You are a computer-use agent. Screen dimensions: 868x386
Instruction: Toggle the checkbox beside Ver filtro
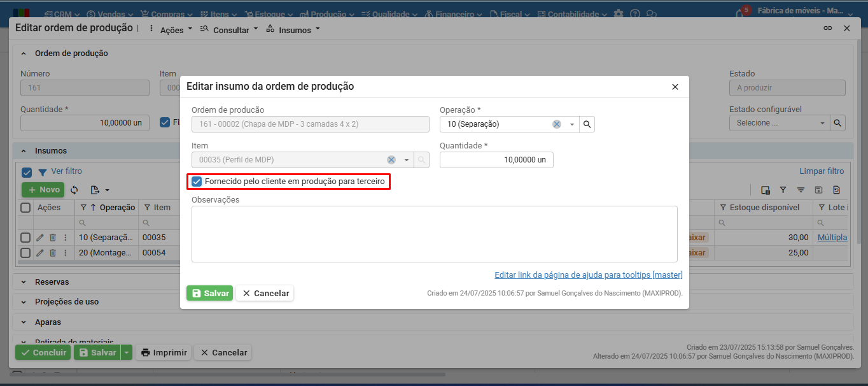27,172
